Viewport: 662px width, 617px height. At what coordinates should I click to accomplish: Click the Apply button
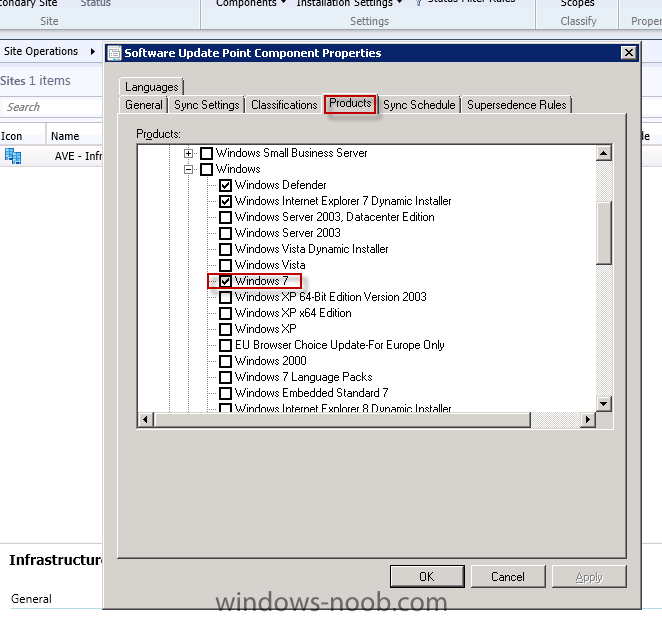coord(589,576)
